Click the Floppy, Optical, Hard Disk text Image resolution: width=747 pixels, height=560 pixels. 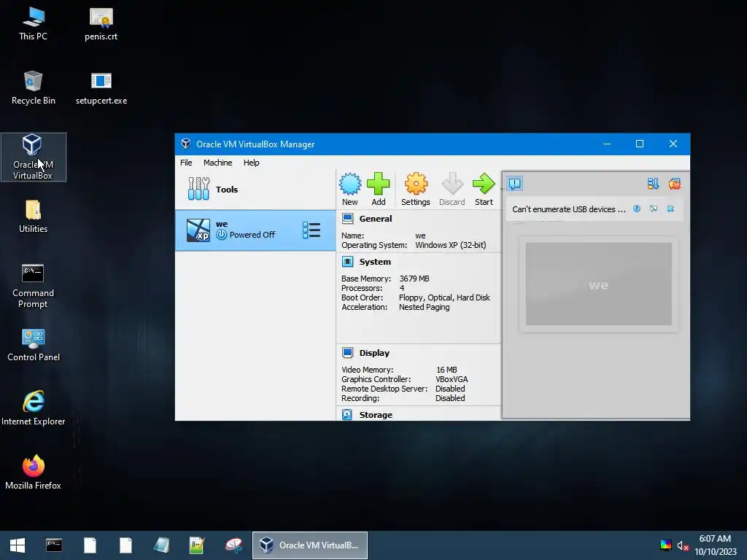pyautogui.click(x=444, y=297)
